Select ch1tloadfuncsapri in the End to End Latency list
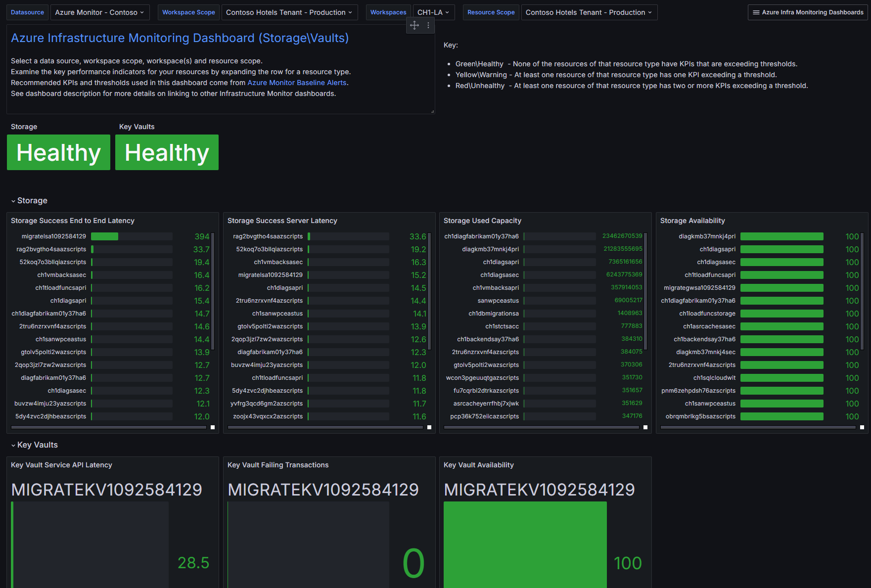The width and height of the screenshot is (871, 588). (x=60, y=288)
